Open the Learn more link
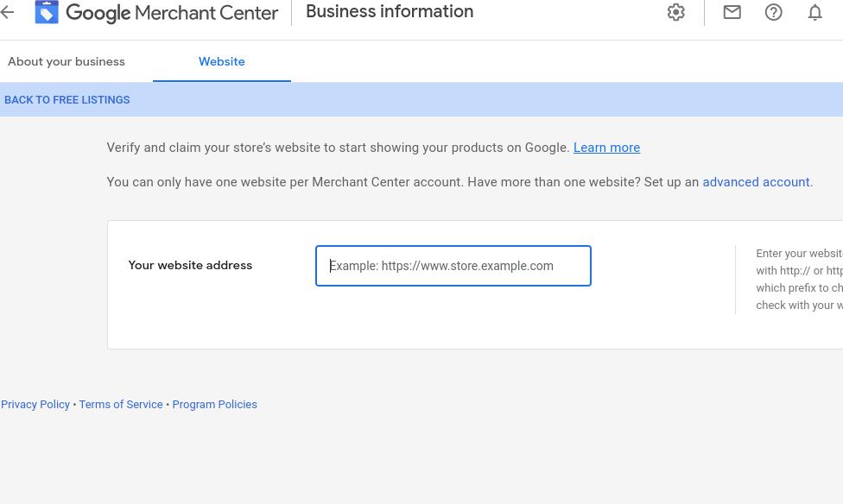 click(606, 148)
